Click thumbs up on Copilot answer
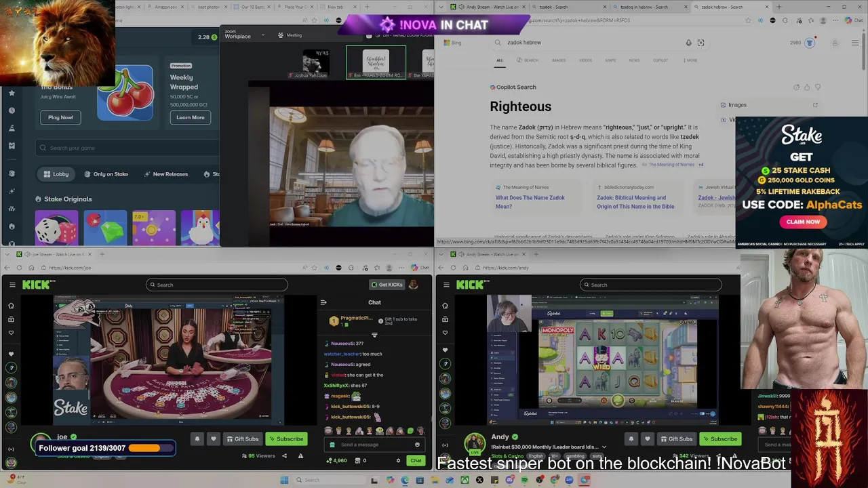868x488 pixels. click(x=807, y=87)
